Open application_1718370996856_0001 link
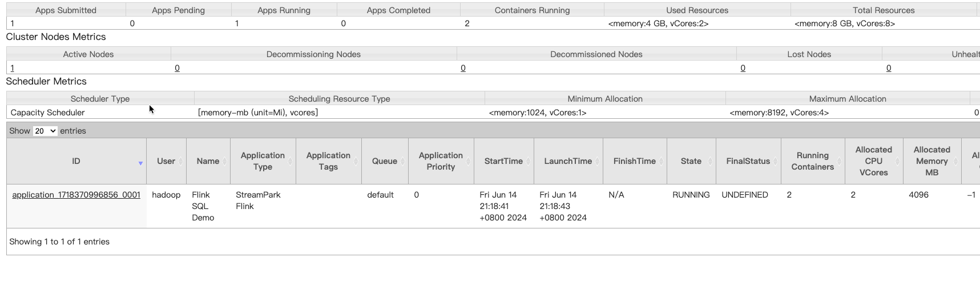980x293 pixels. click(x=76, y=195)
